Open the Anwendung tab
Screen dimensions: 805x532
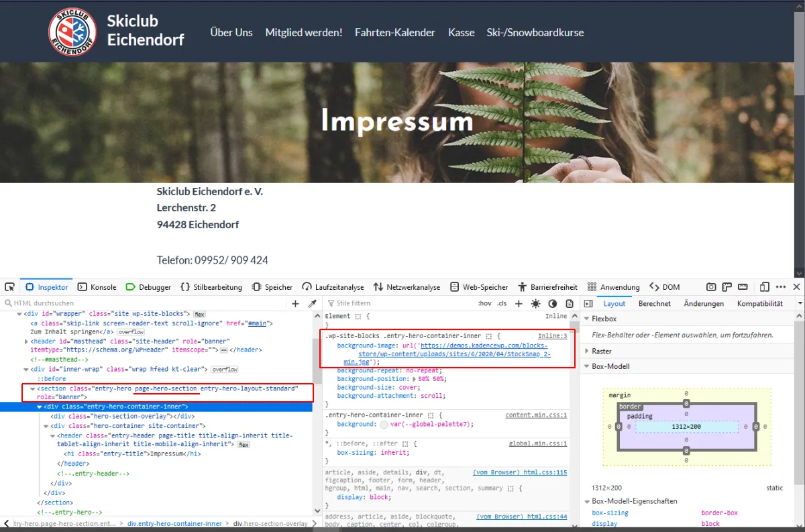pos(613,287)
